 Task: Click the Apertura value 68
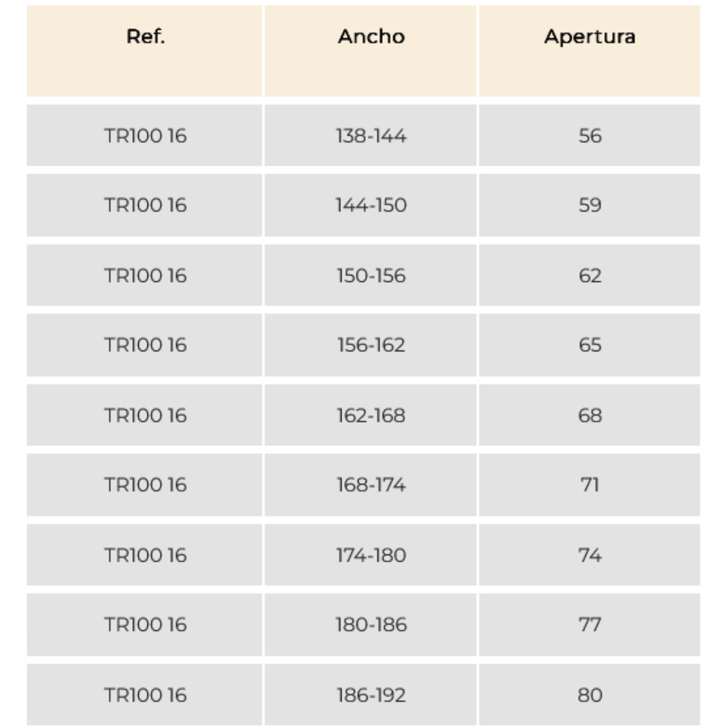tap(590, 415)
